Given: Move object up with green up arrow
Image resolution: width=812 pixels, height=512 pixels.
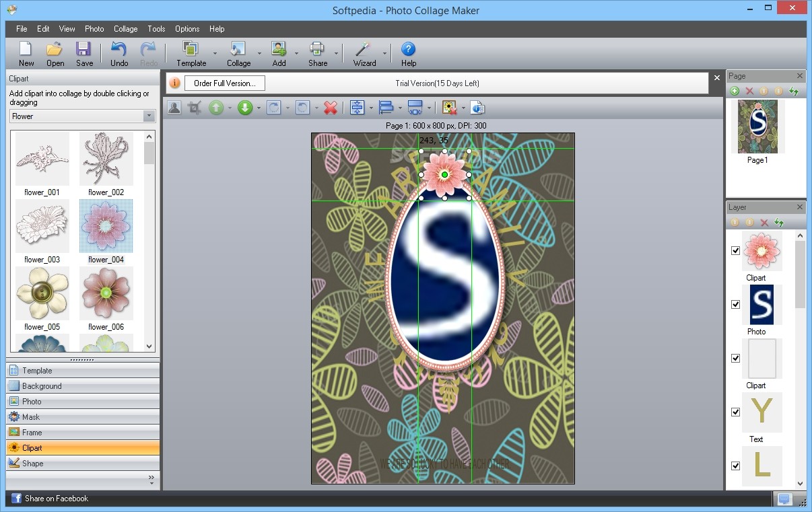Looking at the screenshot, I should click(x=216, y=108).
